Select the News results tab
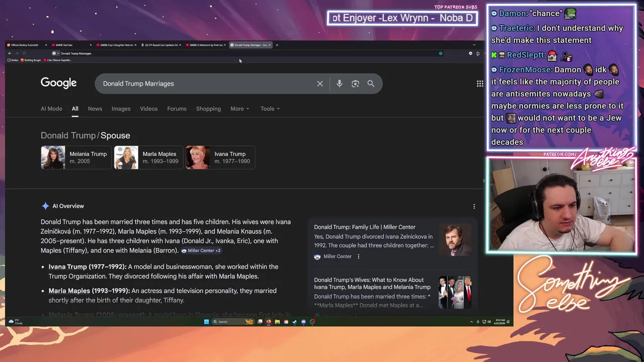The image size is (644, 362). (95, 109)
